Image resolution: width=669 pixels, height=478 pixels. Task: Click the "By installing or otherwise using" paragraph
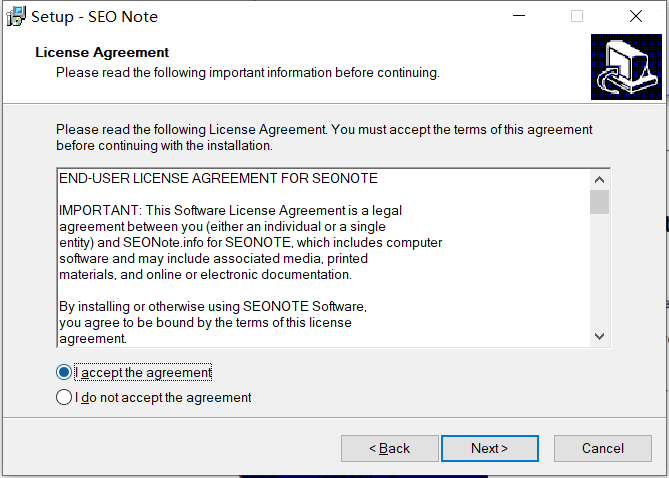click(213, 322)
